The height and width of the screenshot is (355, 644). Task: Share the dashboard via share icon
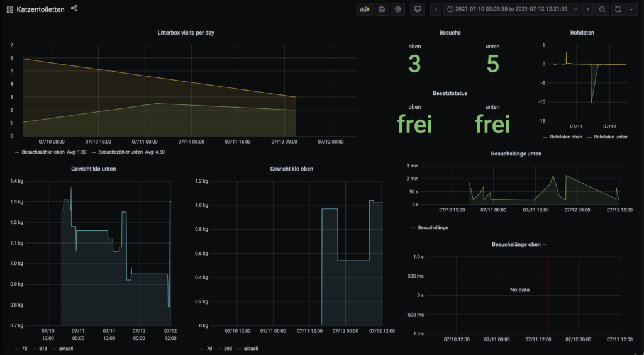(74, 8)
